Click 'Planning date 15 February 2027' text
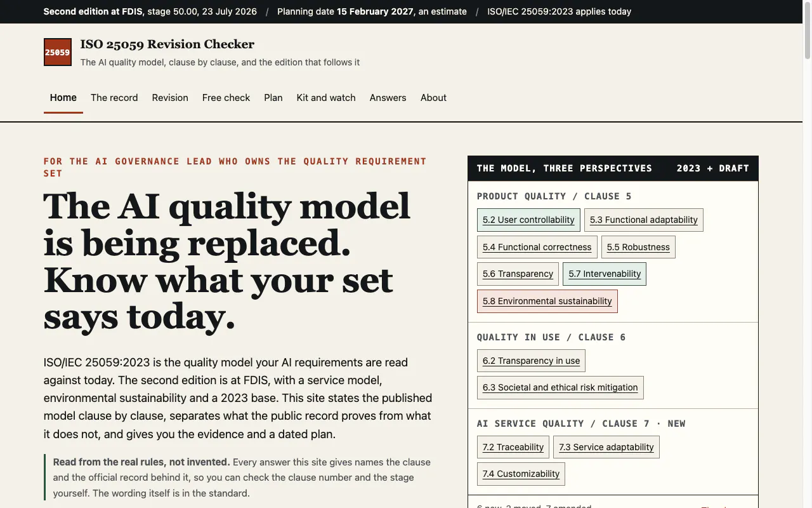 pyautogui.click(x=345, y=11)
